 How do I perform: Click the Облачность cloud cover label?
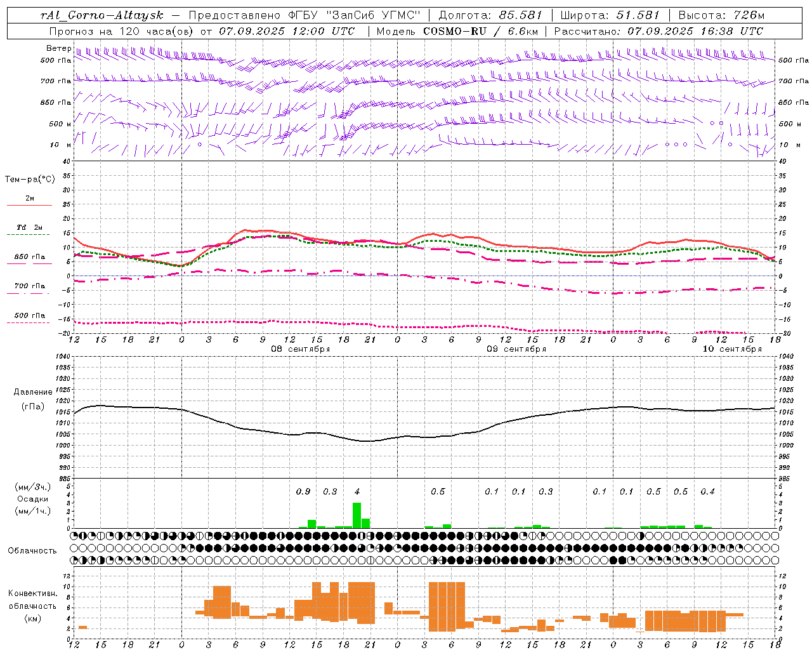point(32,551)
